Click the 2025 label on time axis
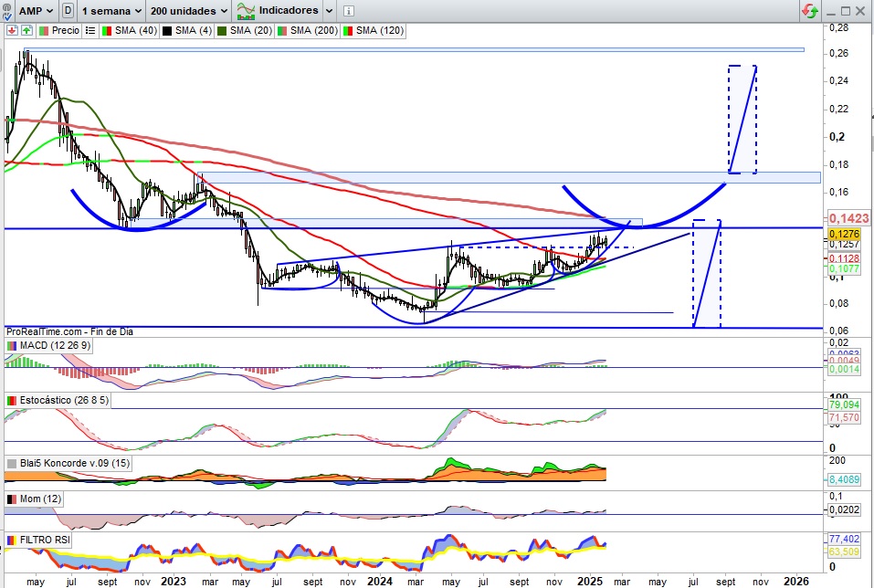The width and height of the screenshot is (874, 588). tap(591, 582)
